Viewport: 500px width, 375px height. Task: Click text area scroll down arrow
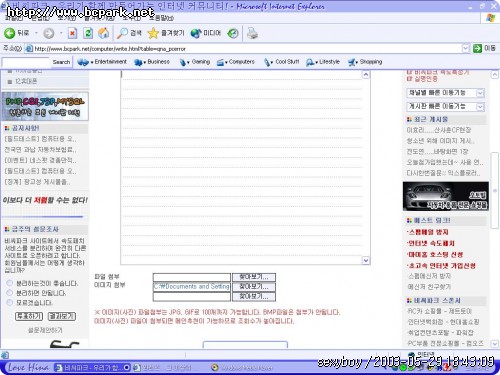[366, 260]
